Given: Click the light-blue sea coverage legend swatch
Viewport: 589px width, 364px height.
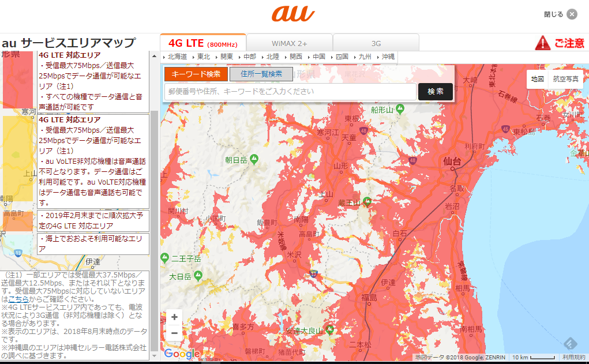Looking at the screenshot, I should tap(18, 244).
